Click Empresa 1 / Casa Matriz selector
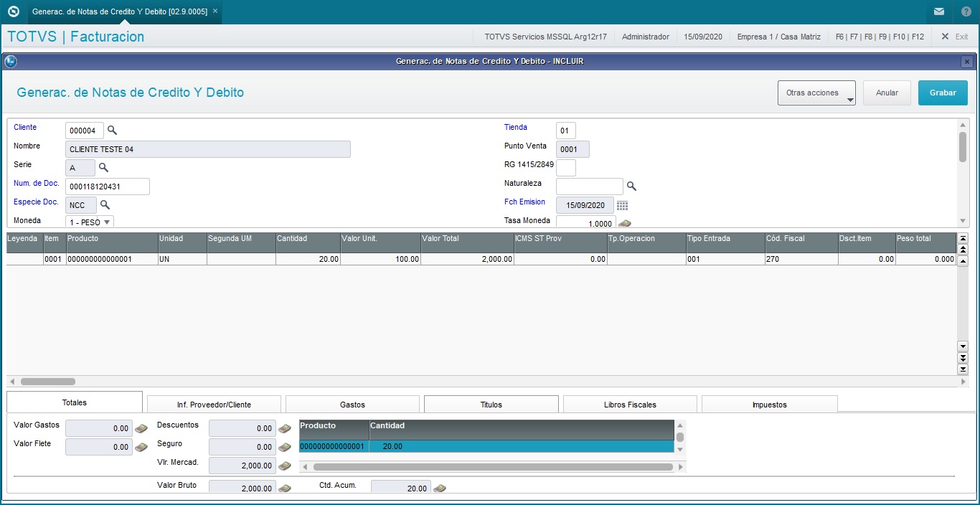This screenshot has width=980, height=505. (x=779, y=37)
